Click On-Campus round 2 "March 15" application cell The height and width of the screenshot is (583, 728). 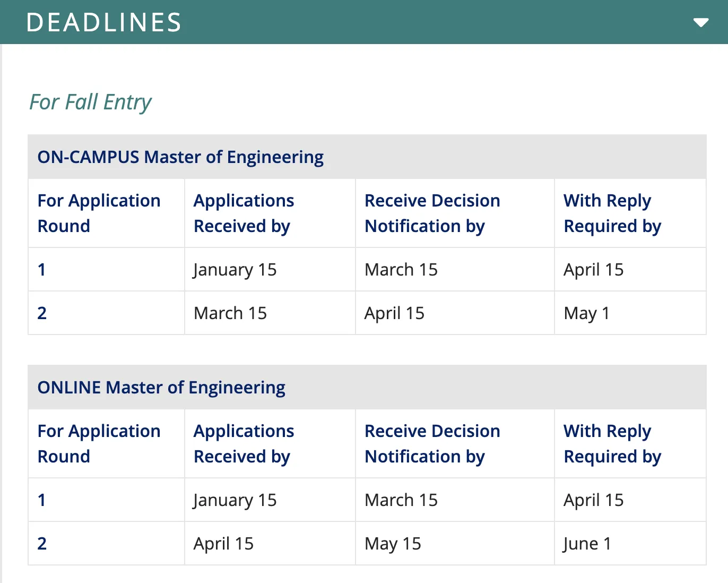click(x=230, y=313)
